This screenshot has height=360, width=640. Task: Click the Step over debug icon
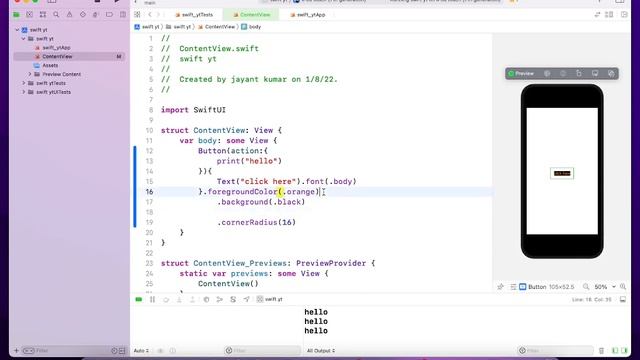click(166, 300)
